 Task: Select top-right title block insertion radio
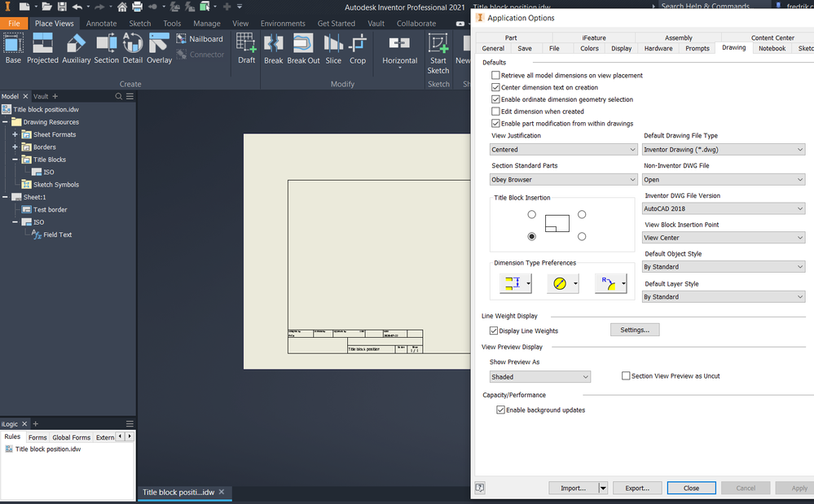click(582, 214)
